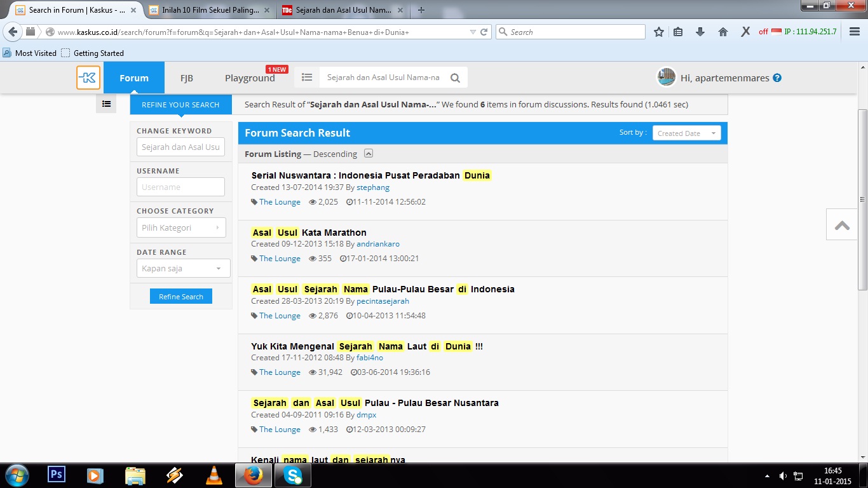This screenshot has width=868, height=488.
Task: Go to the Firefox home page icon
Action: pos(723,32)
